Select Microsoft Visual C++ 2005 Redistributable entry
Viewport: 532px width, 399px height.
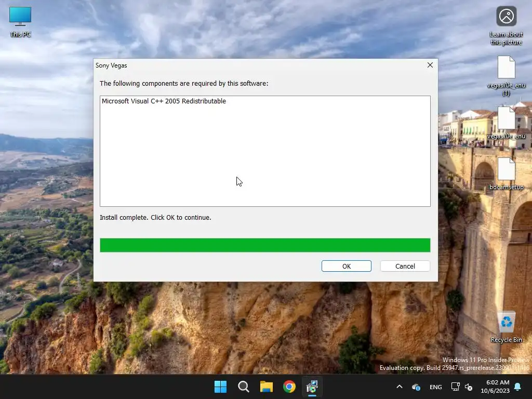(164, 101)
